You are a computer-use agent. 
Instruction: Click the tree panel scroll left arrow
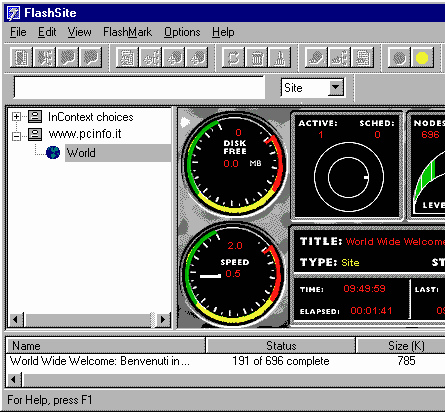tap(15, 320)
